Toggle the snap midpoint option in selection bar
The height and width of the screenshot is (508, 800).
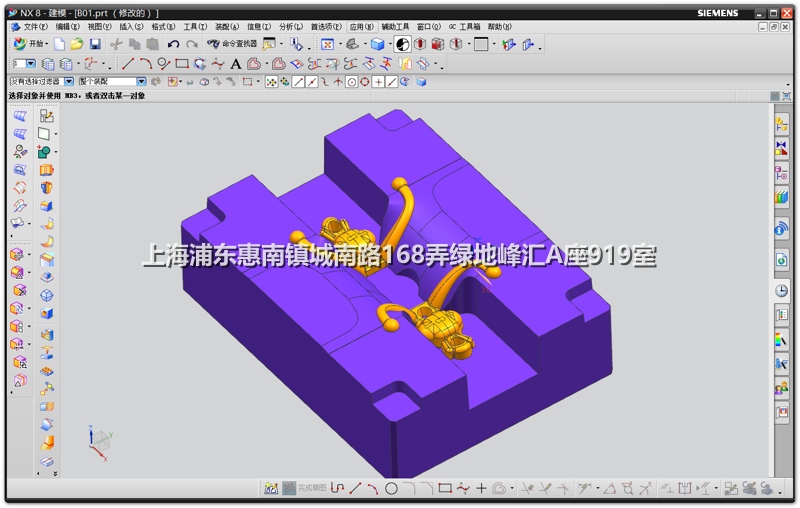click(311, 81)
